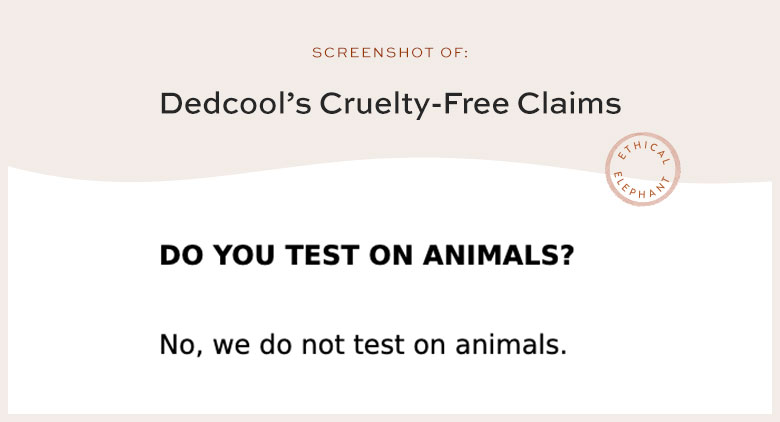This screenshot has height=422, width=780.
Task: Click the word 'TEST' in bold heading
Action: pos(322,255)
